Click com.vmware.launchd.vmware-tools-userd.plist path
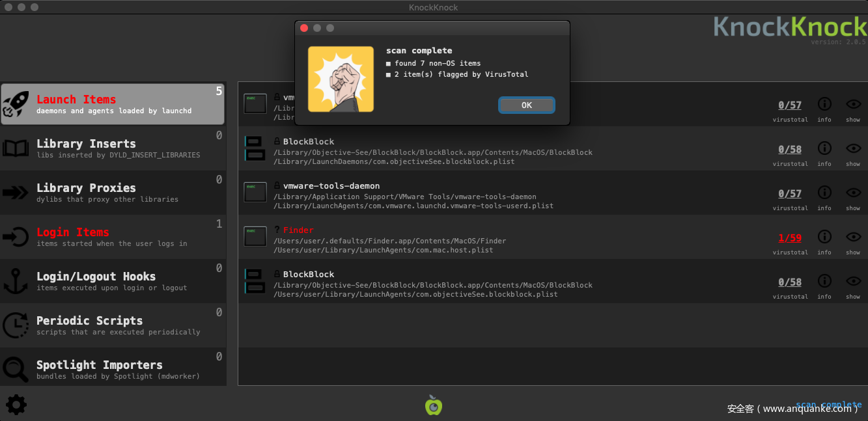The height and width of the screenshot is (421, 868). tap(413, 206)
